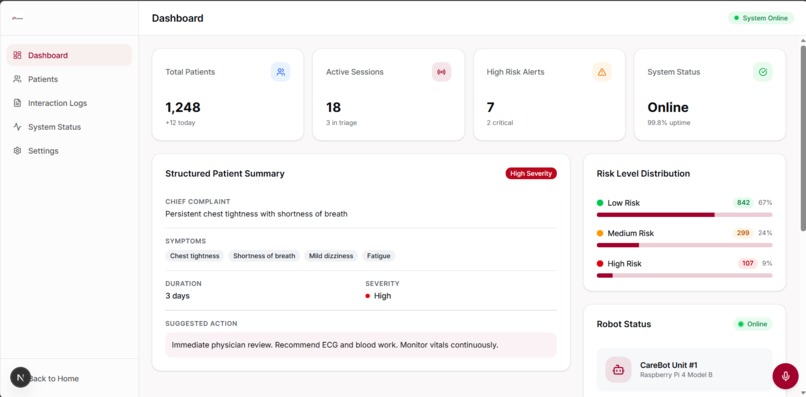Viewport: 806px width, 397px height.
Task: Click the Total Patients card value 1,248
Action: (x=183, y=107)
